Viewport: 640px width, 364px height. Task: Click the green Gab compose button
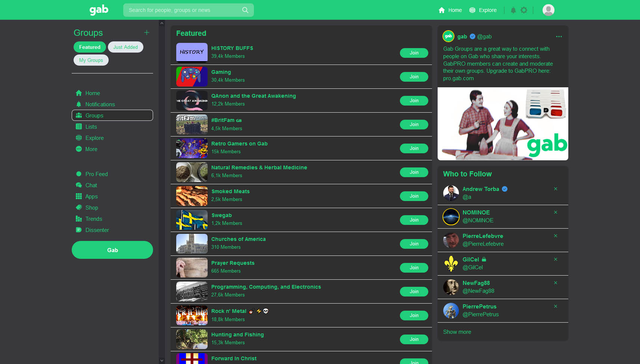pyautogui.click(x=112, y=250)
